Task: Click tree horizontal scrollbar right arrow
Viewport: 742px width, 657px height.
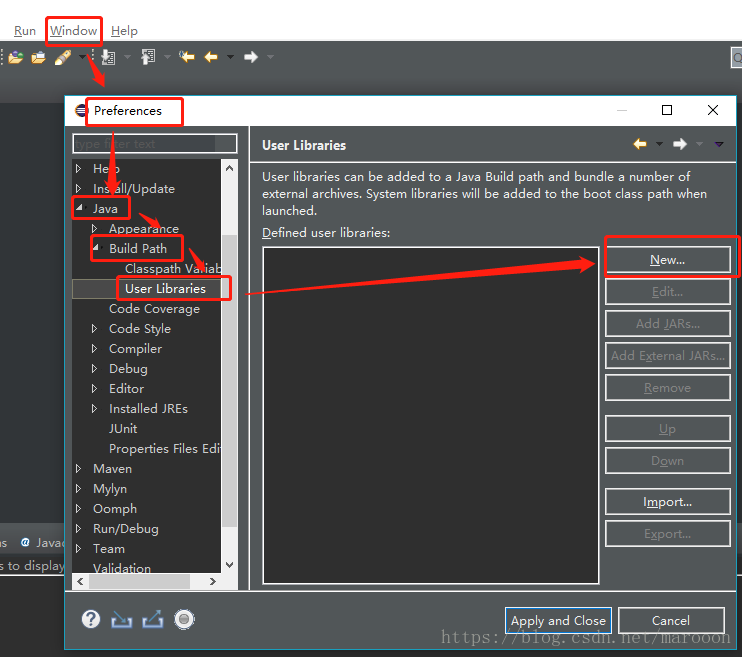Action: [x=213, y=581]
